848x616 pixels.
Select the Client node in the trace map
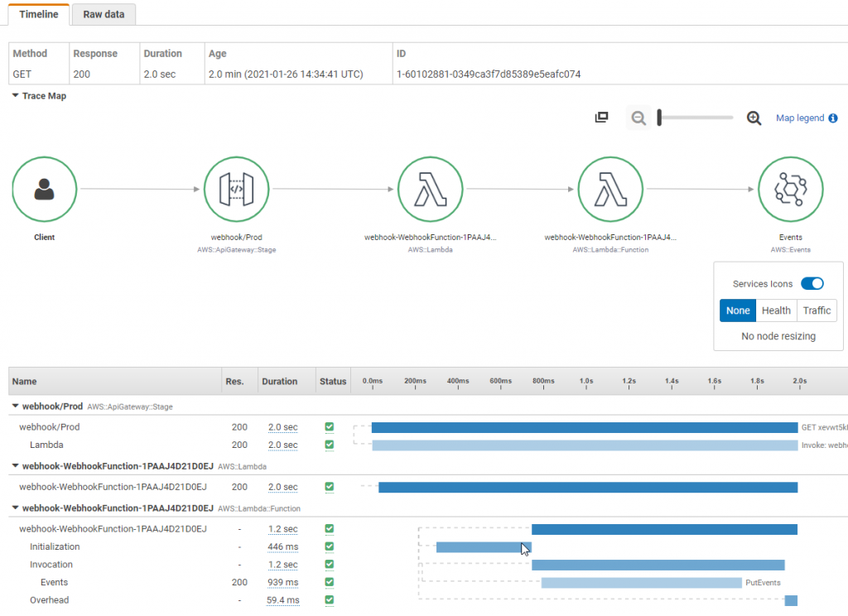(x=44, y=189)
